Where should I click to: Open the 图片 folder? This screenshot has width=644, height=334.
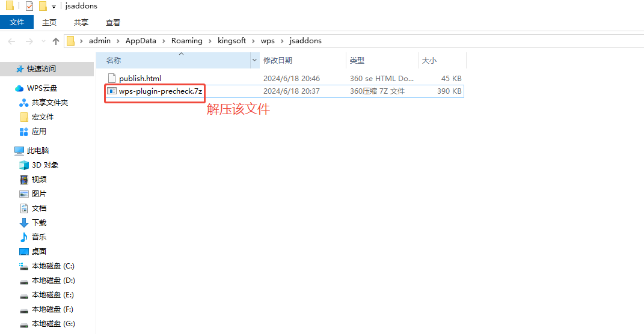(39, 193)
